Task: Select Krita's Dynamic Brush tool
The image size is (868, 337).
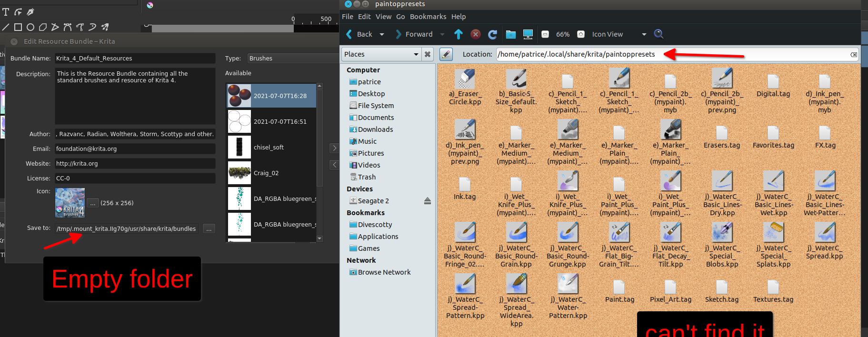Action: [92, 27]
